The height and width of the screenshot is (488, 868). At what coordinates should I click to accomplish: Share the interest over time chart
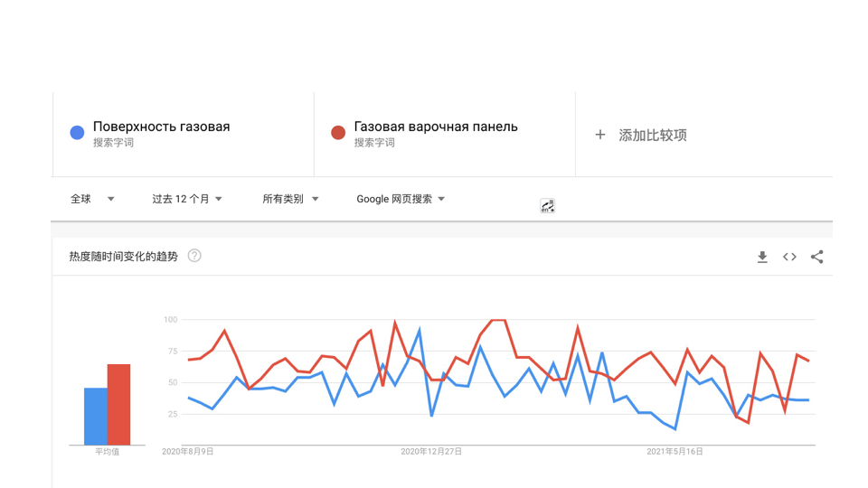pos(817,257)
